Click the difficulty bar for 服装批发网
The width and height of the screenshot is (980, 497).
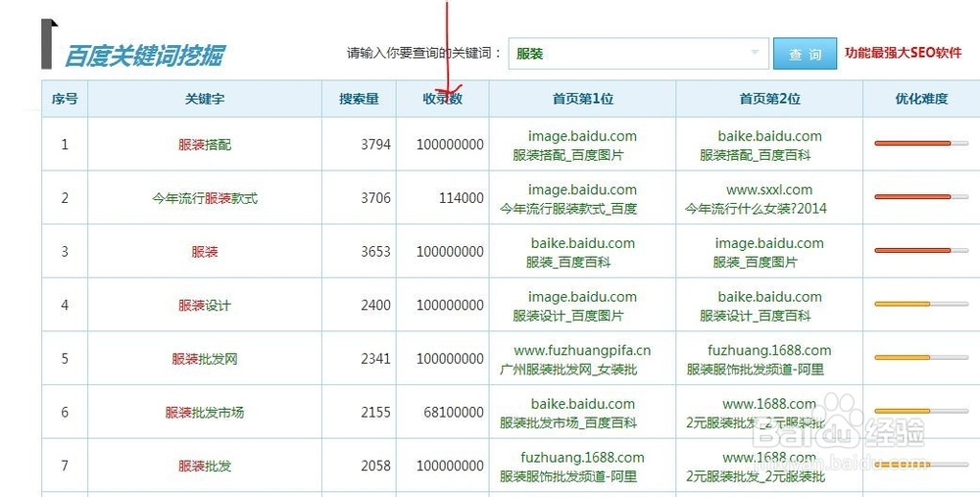point(921,358)
